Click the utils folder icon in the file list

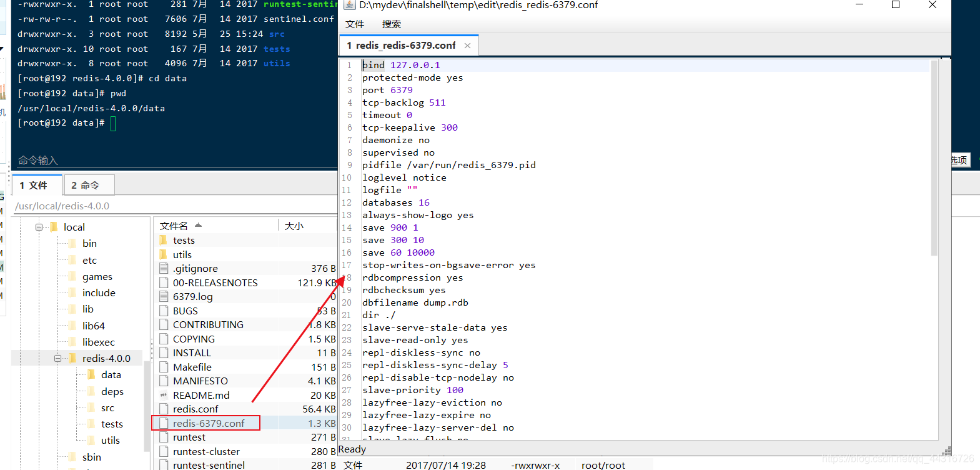coord(164,254)
